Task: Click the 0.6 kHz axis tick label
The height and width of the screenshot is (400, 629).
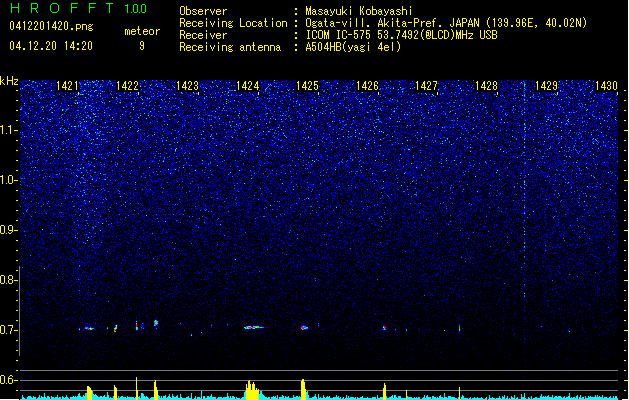Action: (9, 380)
